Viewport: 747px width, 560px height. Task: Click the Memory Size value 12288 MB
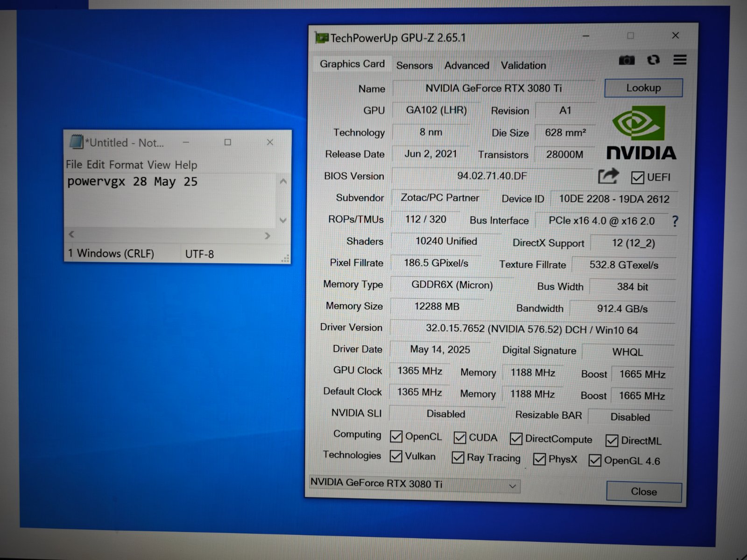click(x=437, y=306)
